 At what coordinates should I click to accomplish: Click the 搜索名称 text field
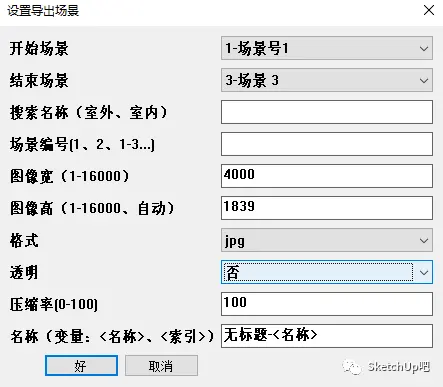(327, 112)
